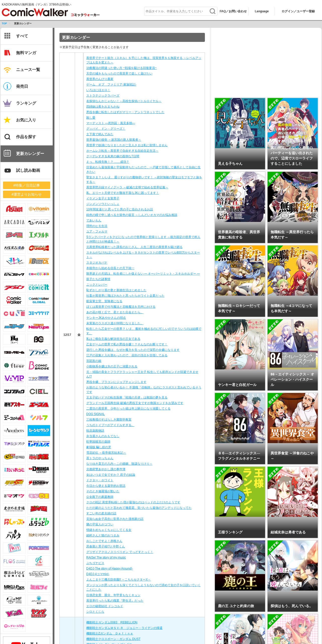Open the COMICLOID logo
This screenshot has width=322, height=644.
pyautogui.click(x=39, y=274)
